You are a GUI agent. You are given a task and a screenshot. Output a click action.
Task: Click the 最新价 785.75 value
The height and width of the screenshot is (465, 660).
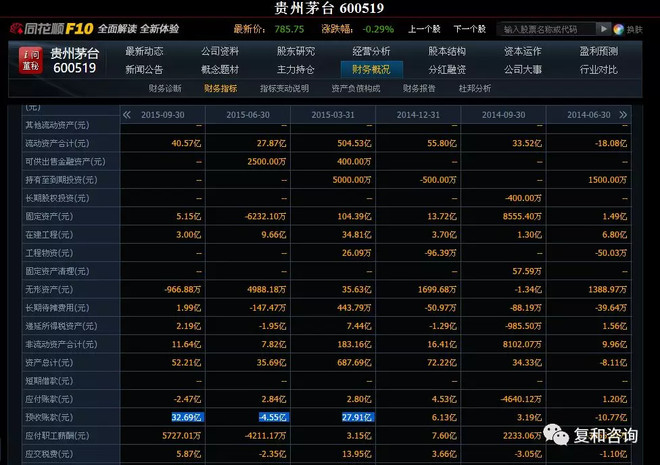[289, 29]
